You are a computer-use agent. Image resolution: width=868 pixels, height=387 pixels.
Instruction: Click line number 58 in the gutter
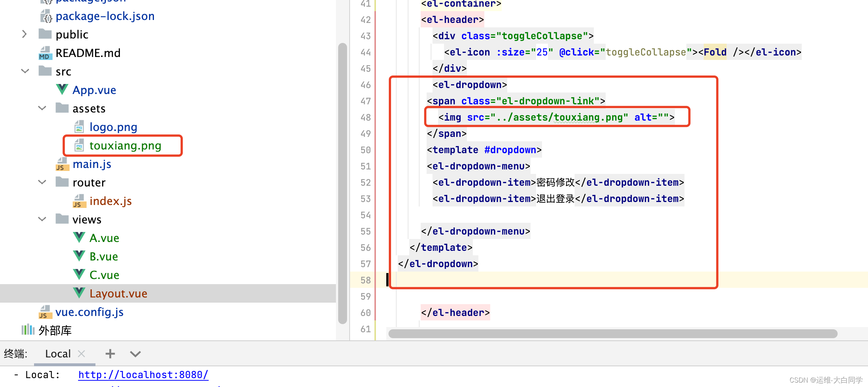coord(366,280)
